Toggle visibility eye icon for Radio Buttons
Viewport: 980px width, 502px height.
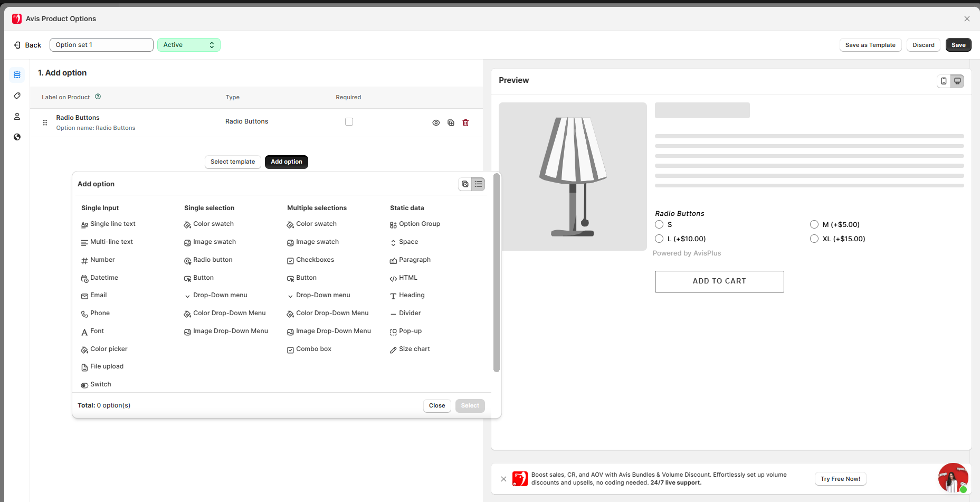coord(436,122)
